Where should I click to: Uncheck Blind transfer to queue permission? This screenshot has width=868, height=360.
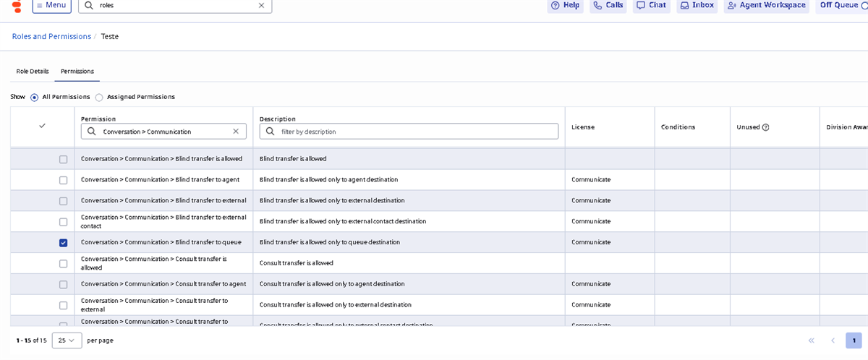(63, 243)
